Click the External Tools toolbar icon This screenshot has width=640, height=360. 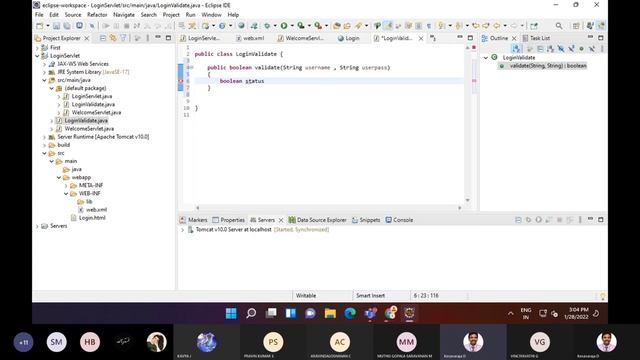[x=318, y=26]
